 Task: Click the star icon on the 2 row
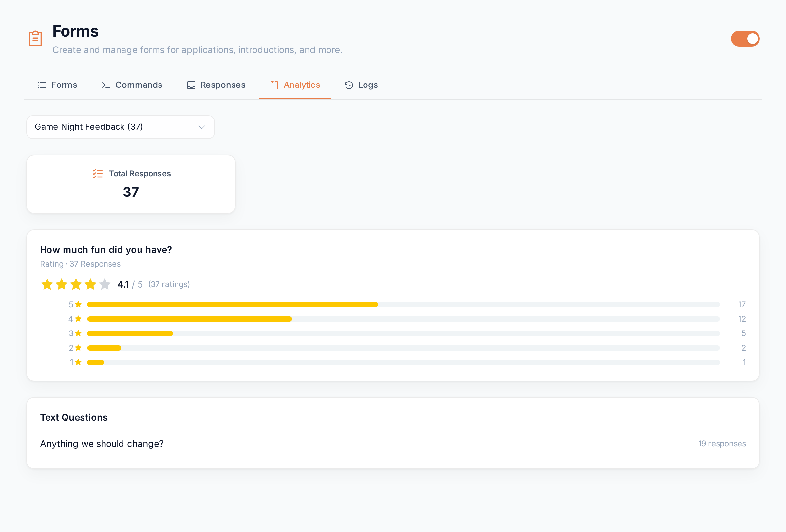pyautogui.click(x=78, y=348)
